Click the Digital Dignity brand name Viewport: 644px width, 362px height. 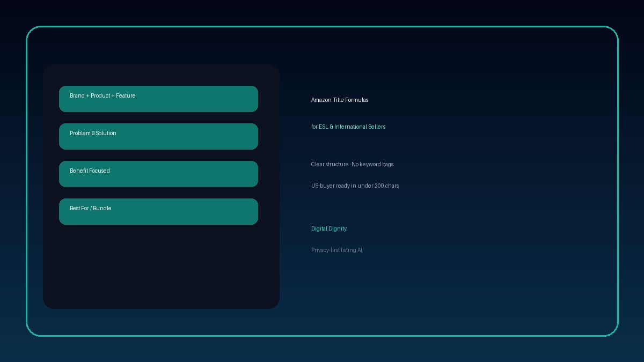[329, 228]
